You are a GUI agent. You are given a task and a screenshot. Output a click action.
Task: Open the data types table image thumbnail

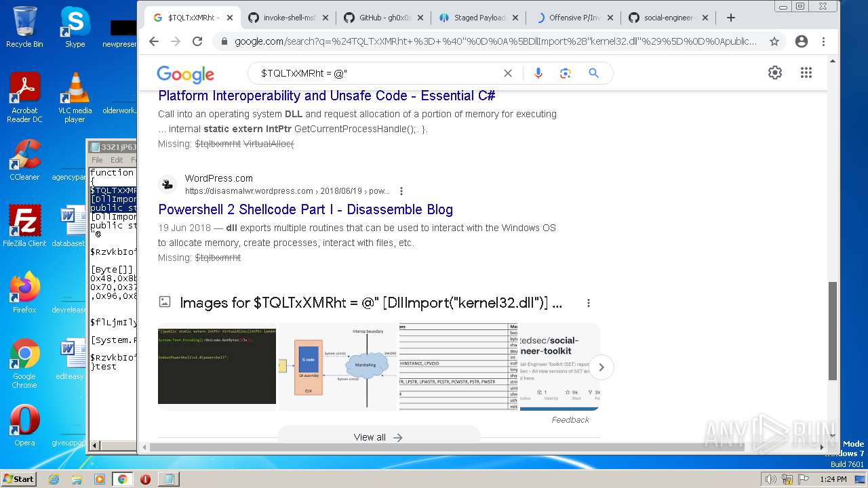(458, 366)
